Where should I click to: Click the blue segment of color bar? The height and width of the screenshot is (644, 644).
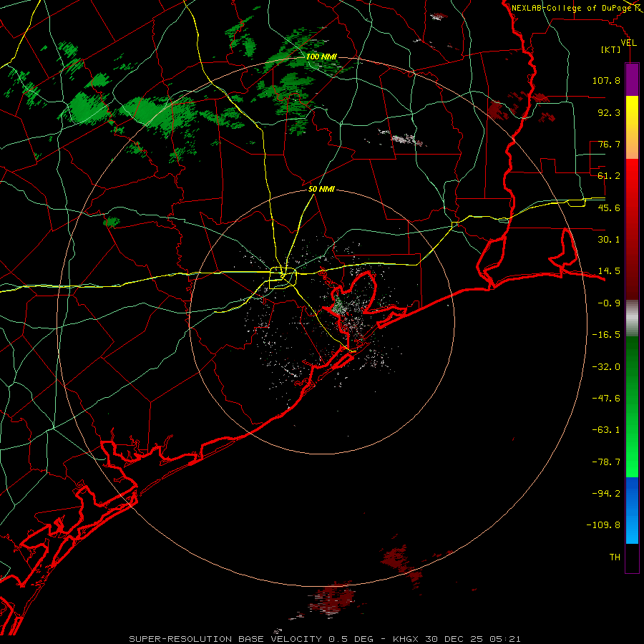[632, 510]
